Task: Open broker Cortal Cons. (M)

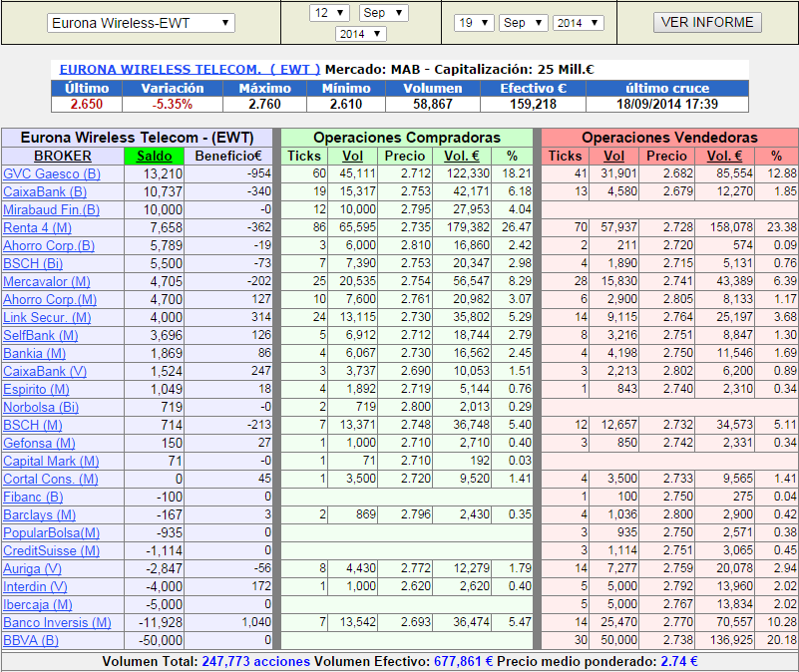Action: click(x=51, y=479)
